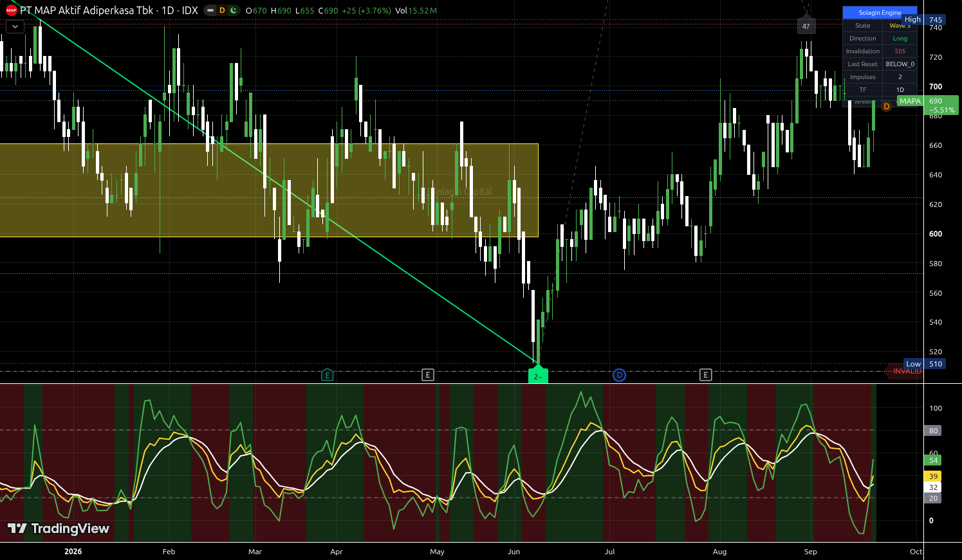
Task: Click the orange D icon in the title pill
Action: pos(222,10)
